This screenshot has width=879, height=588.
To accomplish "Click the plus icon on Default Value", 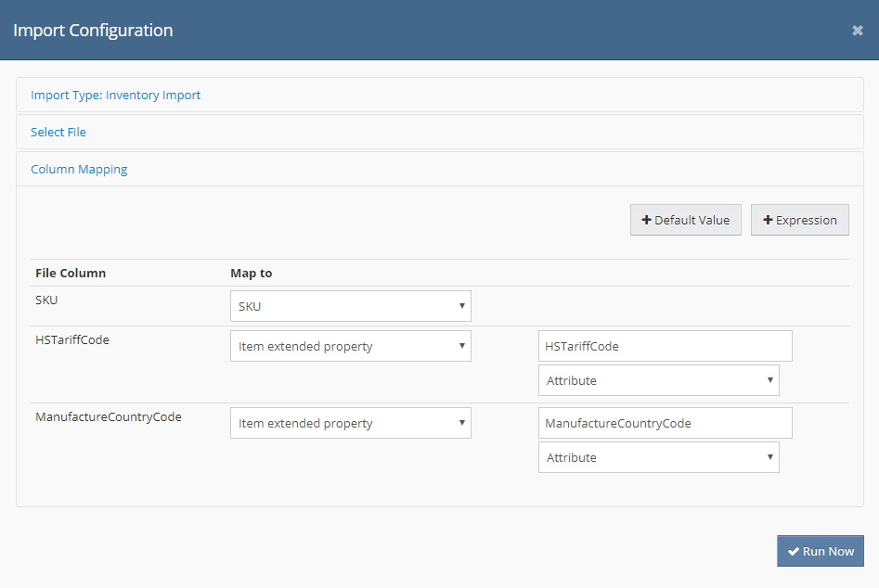I will [x=646, y=221].
